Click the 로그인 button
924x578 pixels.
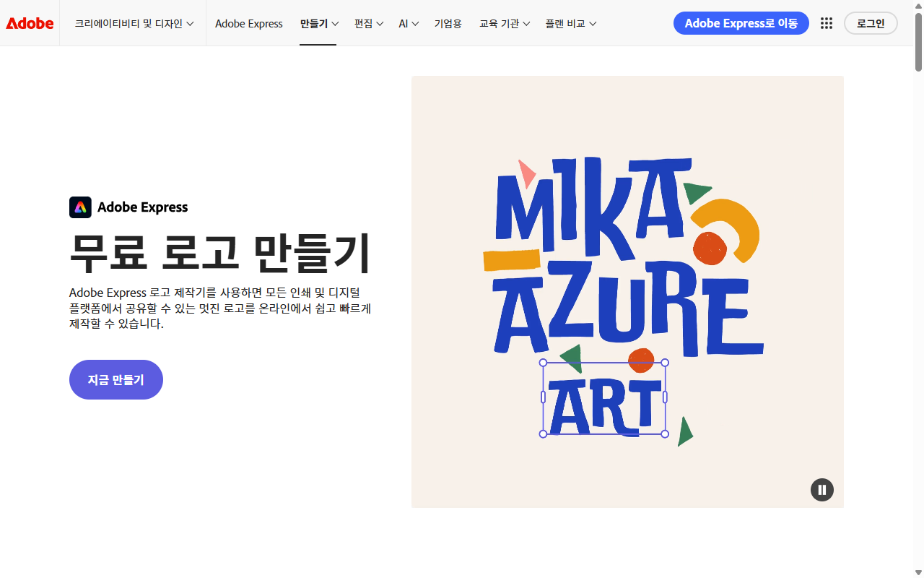click(871, 22)
